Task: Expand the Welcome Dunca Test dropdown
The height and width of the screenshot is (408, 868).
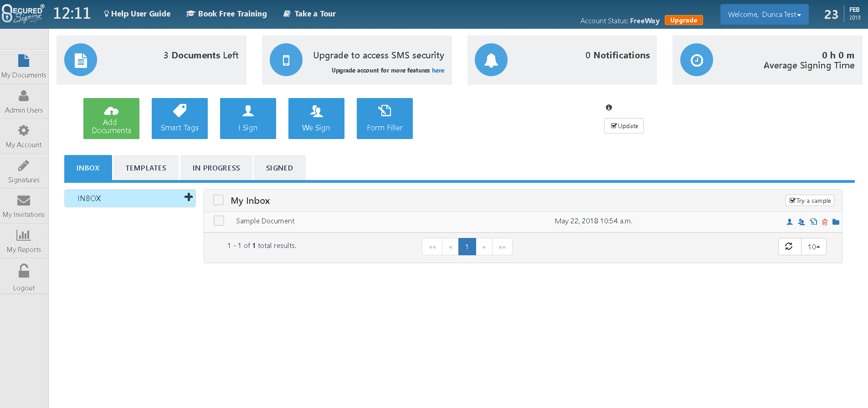Action: (764, 14)
